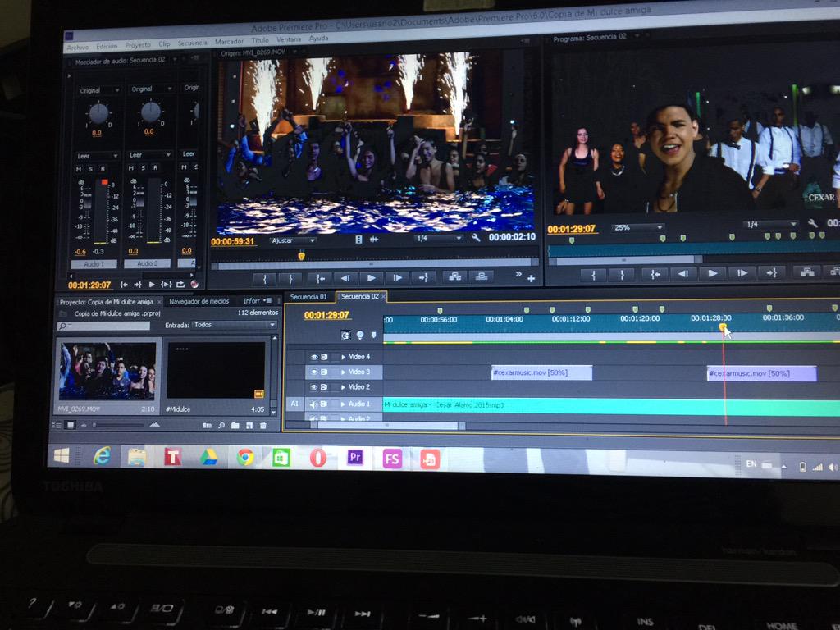Open Original dropdown on mixer Audio 2
Image resolution: width=840 pixels, height=630 pixels.
pyautogui.click(x=151, y=89)
